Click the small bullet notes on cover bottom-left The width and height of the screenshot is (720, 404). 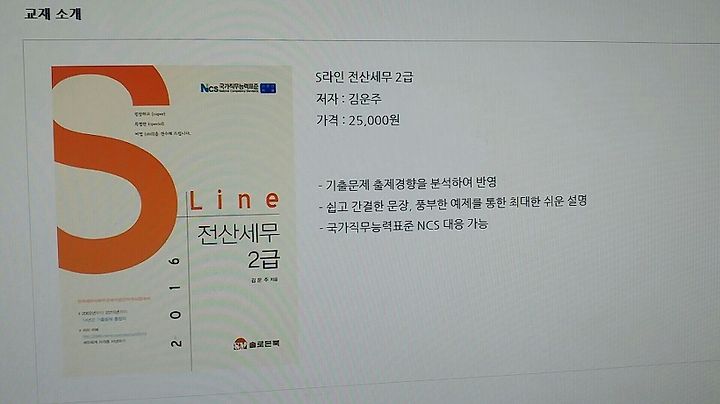112,326
